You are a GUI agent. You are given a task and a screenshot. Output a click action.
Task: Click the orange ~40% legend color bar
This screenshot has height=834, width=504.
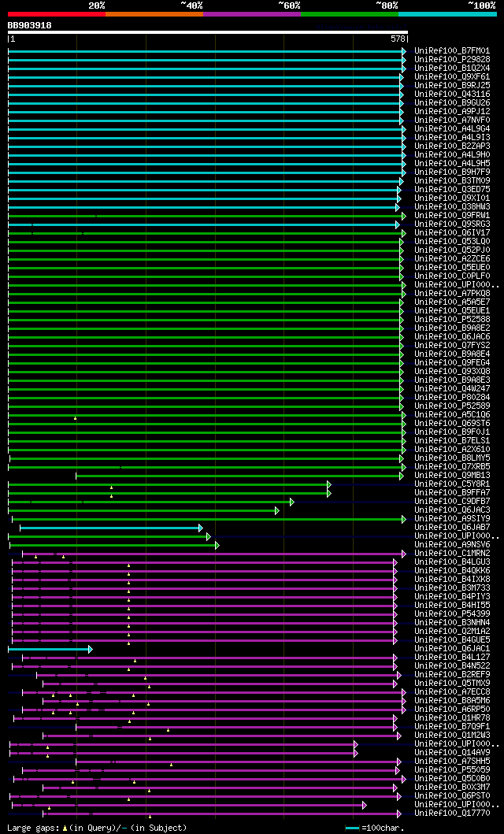click(x=154, y=14)
